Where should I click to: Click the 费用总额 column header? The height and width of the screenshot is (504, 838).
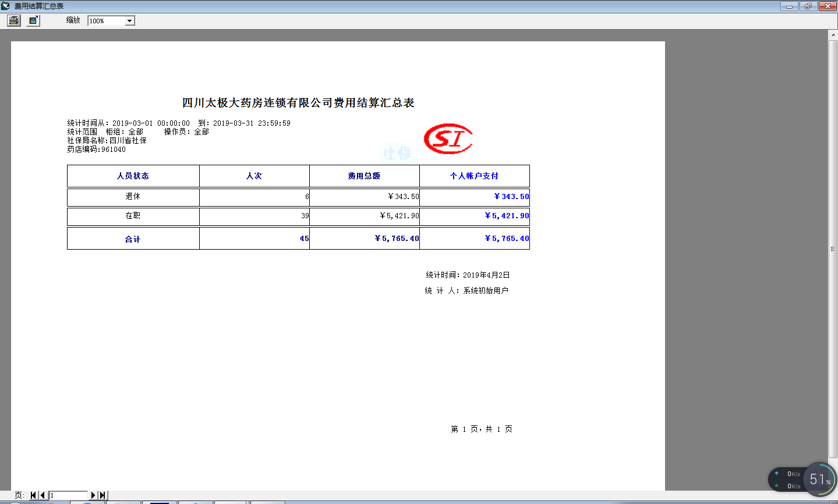365,176
